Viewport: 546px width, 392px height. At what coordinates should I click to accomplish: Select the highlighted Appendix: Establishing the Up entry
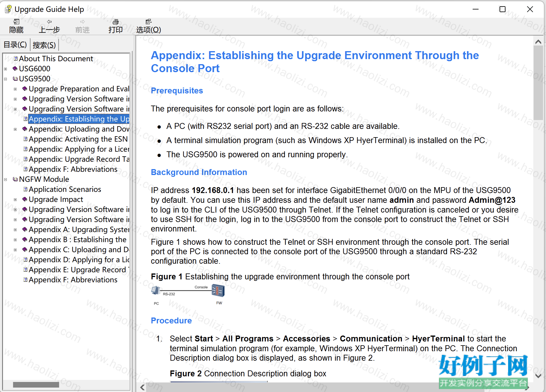click(79, 119)
